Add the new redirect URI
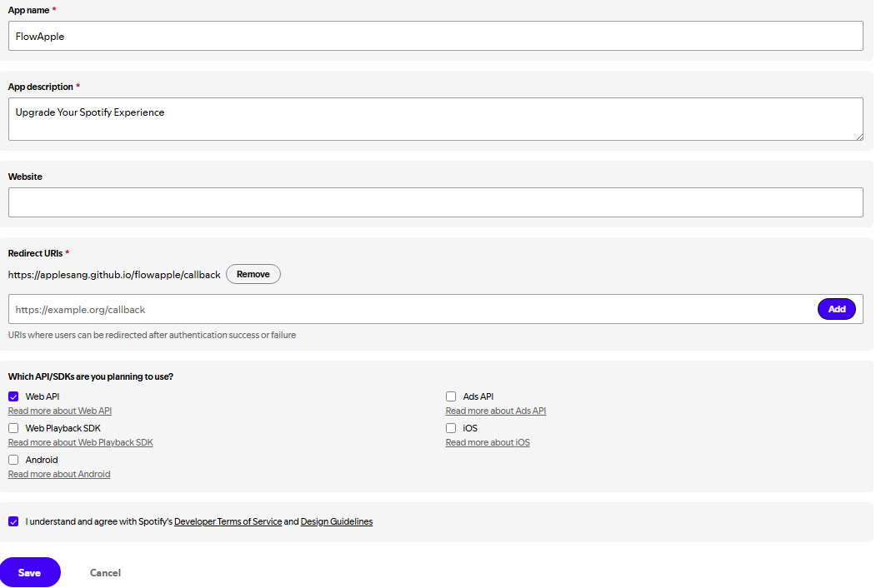886x588 pixels. 836,309
